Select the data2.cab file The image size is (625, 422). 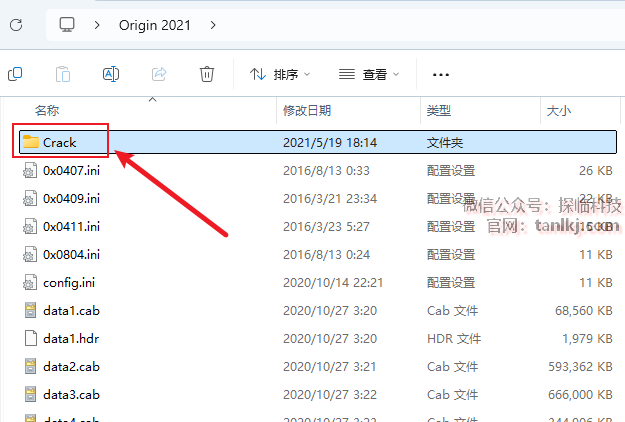click(x=71, y=367)
